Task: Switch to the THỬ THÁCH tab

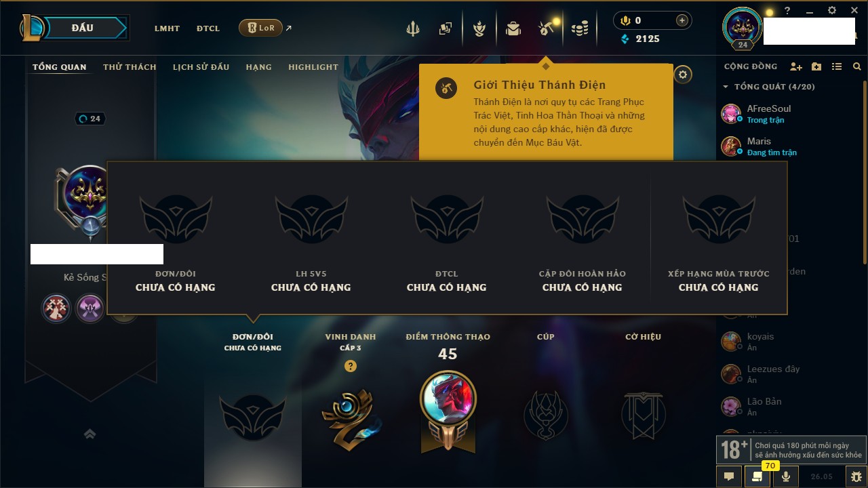Action: [130, 67]
